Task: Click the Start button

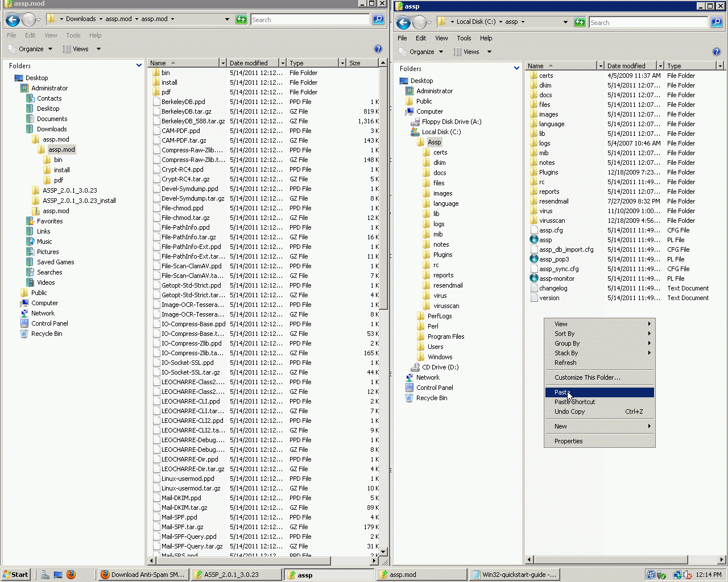Action: pyautogui.click(x=15, y=575)
